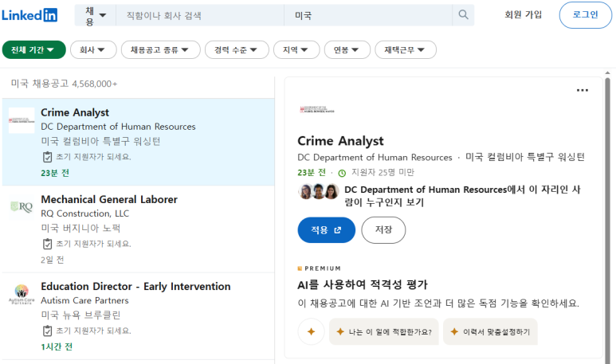The width and height of the screenshot is (616, 364).
Task: Click the job title or company search field
Action: (200, 15)
